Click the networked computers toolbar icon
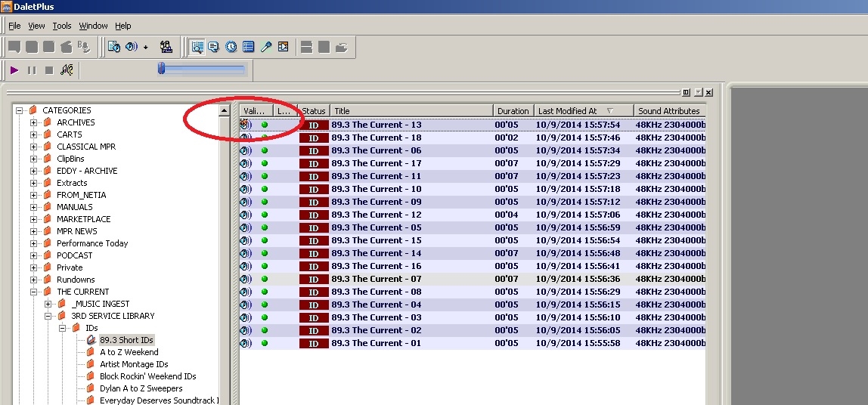Viewport: 868px width, 405px height. coord(166,47)
